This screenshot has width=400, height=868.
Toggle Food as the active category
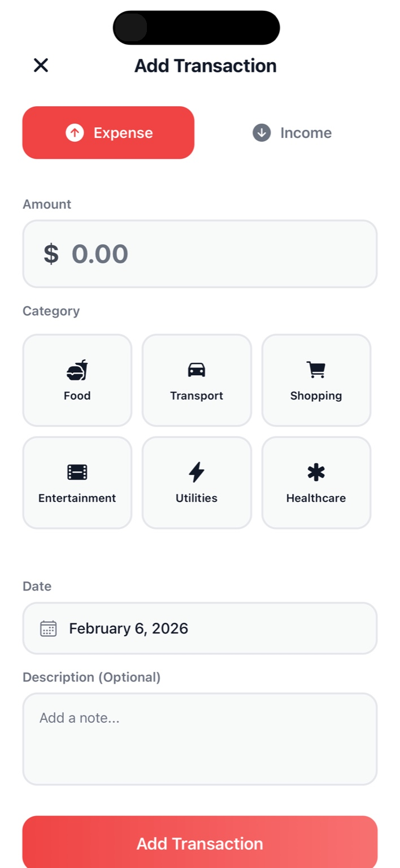(x=77, y=380)
